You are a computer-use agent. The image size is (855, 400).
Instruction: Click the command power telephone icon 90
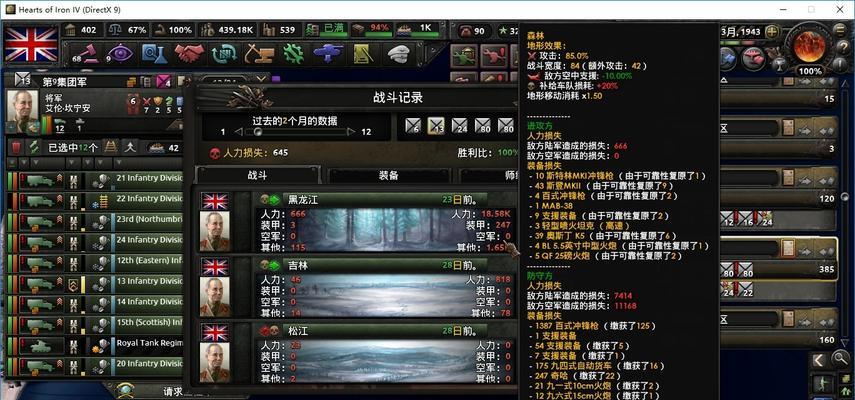click(x=466, y=31)
